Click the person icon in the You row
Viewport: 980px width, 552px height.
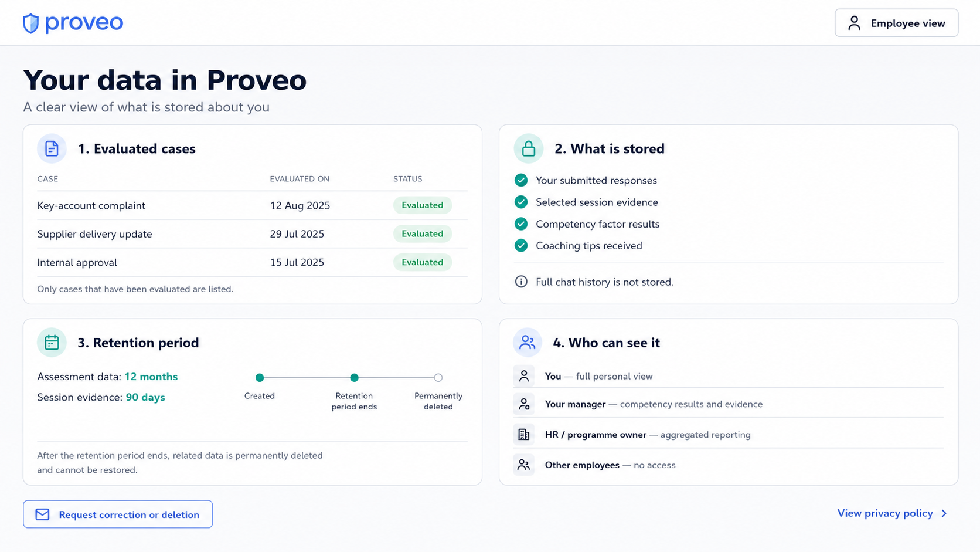(x=524, y=376)
